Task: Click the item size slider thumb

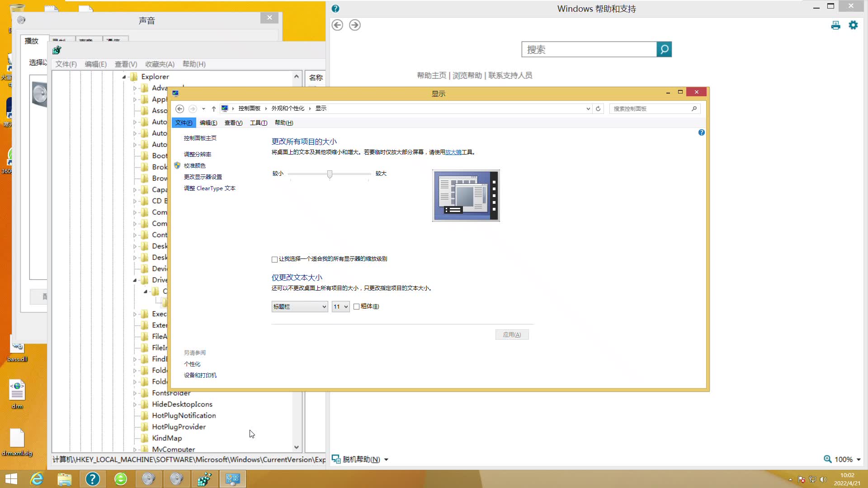Action: [330, 174]
